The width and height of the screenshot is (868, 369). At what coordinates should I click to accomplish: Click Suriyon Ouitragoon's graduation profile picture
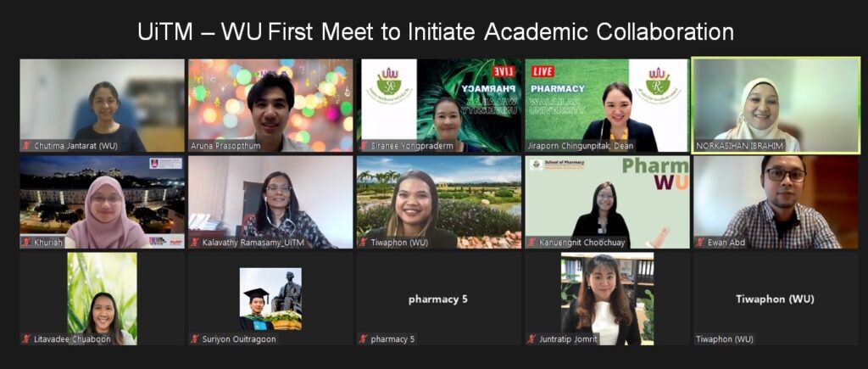click(x=270, y=299)
